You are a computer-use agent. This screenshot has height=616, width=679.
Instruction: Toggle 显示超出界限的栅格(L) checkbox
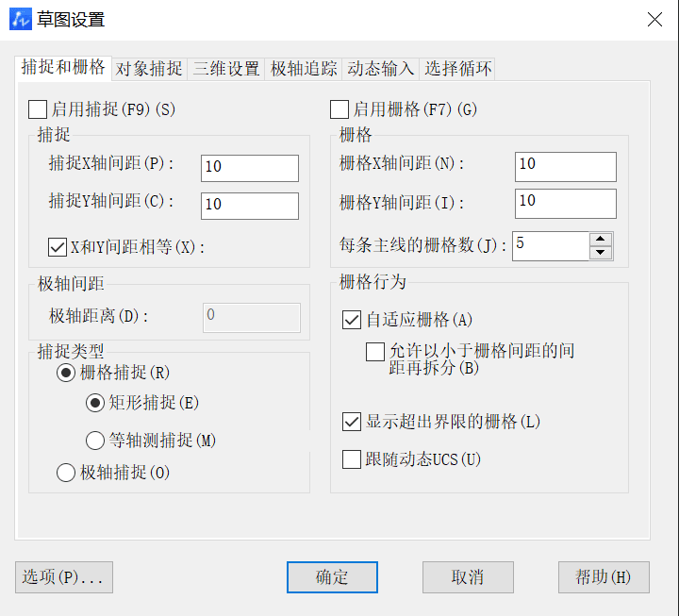coord(352,422)
